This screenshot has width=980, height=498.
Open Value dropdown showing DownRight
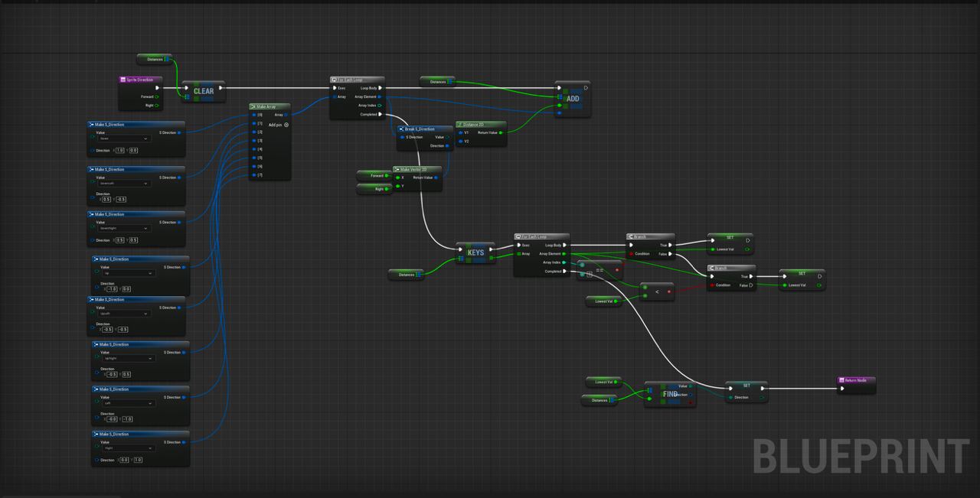(125, 228)
